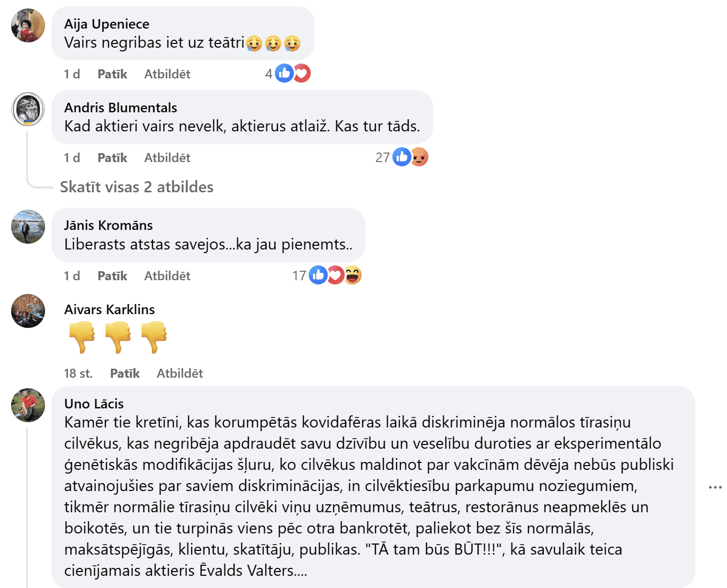Click blue like icon on Andris' comment
Image resolution: width=727 pixels, height=588 pixels.
402,157
